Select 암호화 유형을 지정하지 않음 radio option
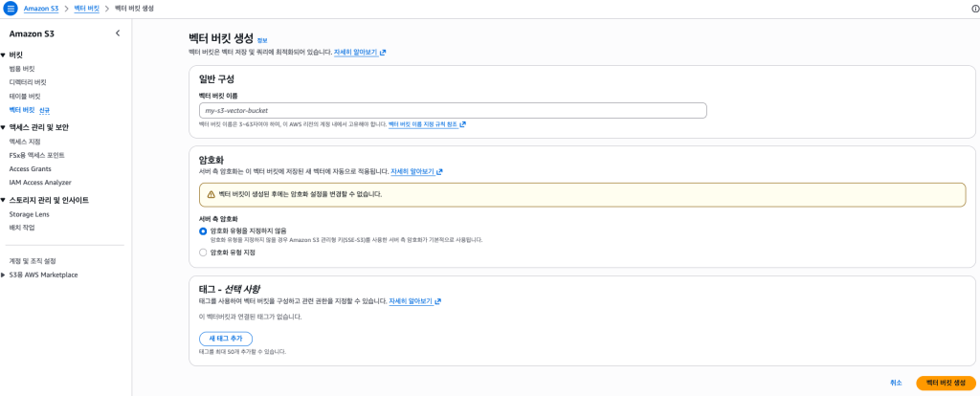980x396 pixels. point(203,231)
